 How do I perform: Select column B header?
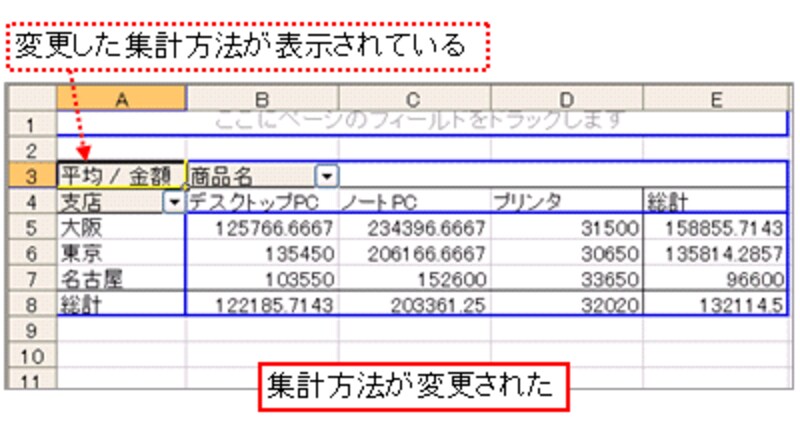coord(262,98)
